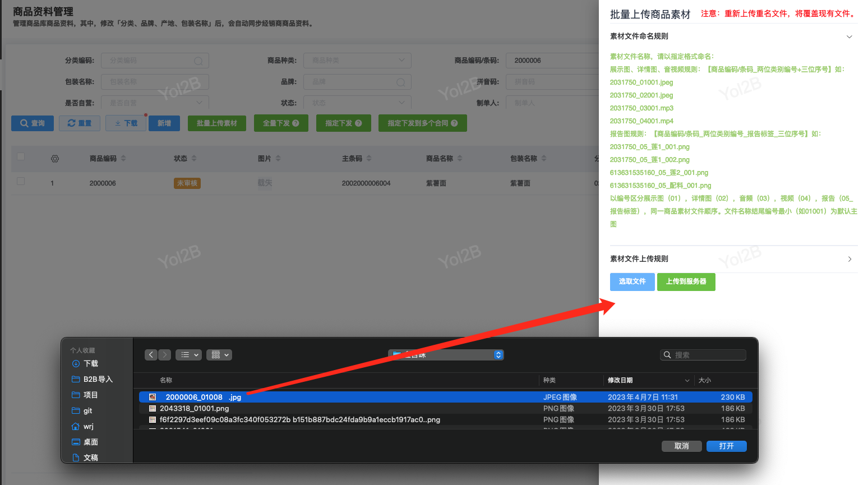Click file icon of f6f2297d3eef09c08a3fc340f053272b png
Screen dimensions: 868x485
point(153,419)
